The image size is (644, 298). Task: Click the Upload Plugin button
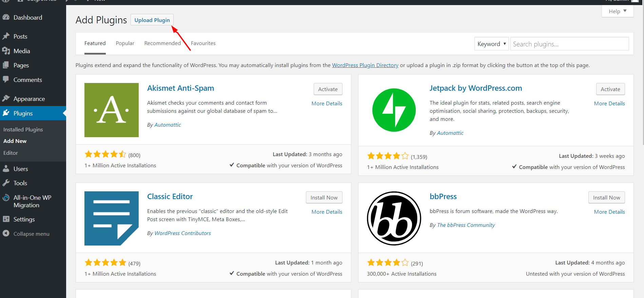[x=152, y=20]
